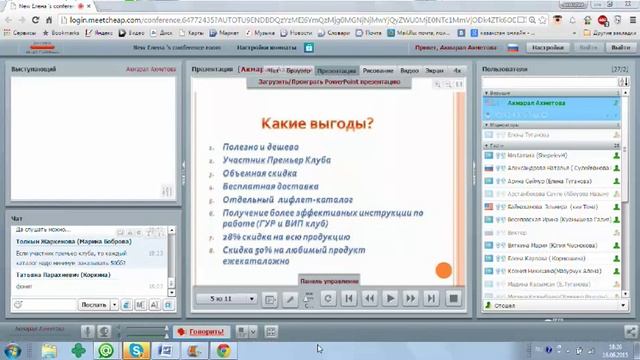The width and height of the screenshot is (640, 360).
Task: Click the Говорить! talk button
Action: (202, 332)
